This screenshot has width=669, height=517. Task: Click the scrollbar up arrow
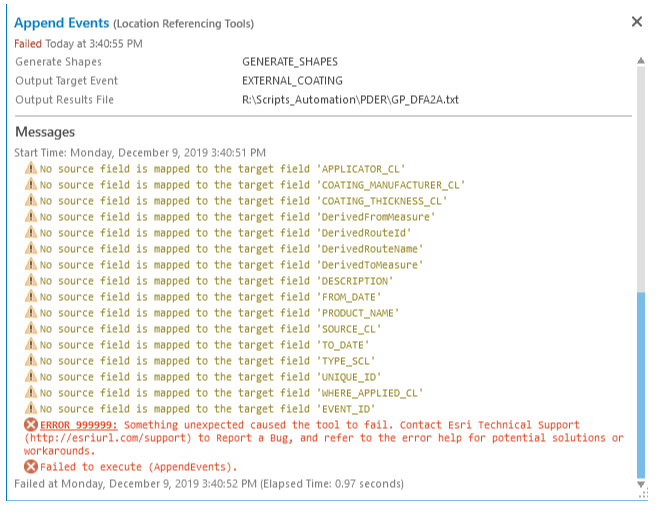point(641,62)
